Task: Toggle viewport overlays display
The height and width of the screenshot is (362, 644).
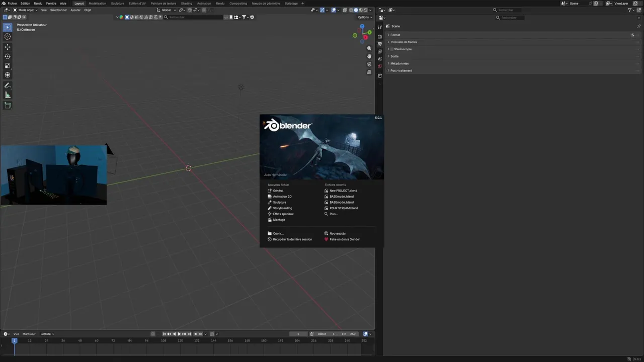Action: (x=334, y=10)
